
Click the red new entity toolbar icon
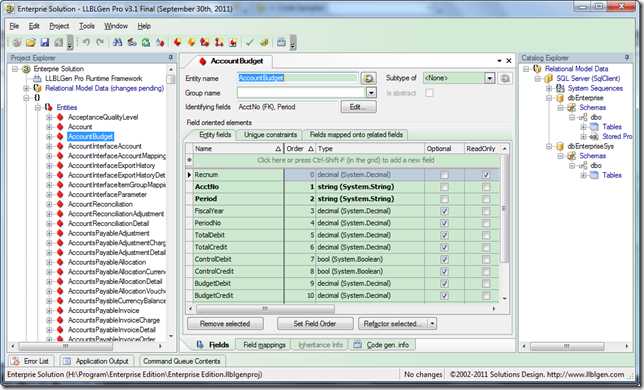[177, 42]
